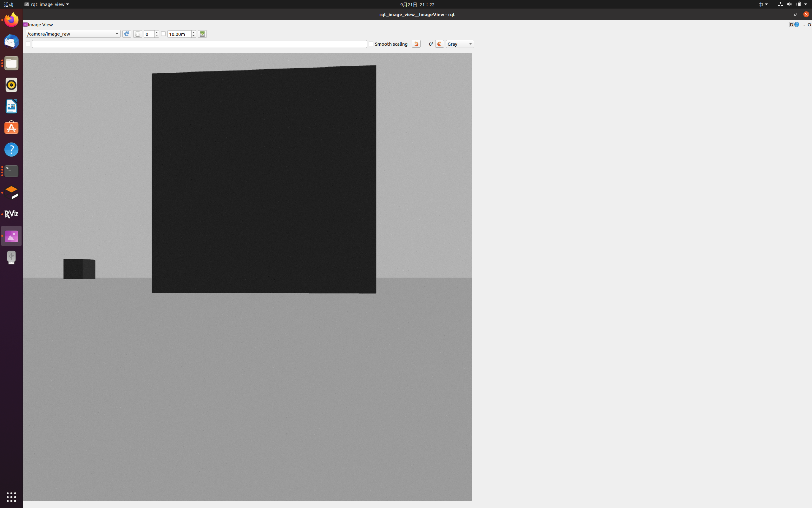Open the clock and calendar panel
The width and height of the screenshot is (812, 508).
click(x=417, y=4)
